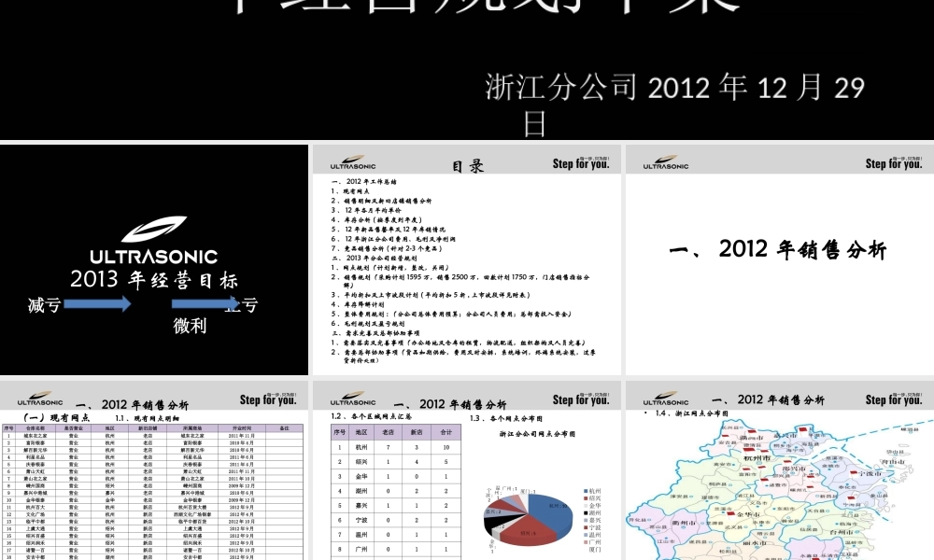Click the '温州' cell in the regional summary table
This screenshot has width=934, height=560.
[361, 535]
